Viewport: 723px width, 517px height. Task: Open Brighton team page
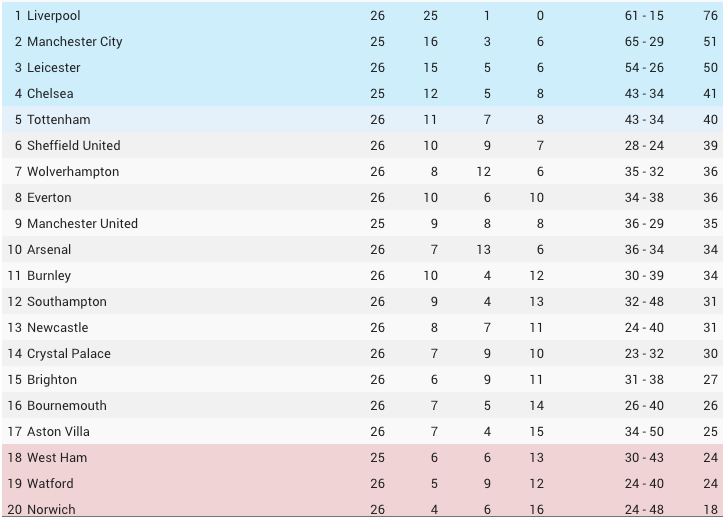(x=52, y=380)
